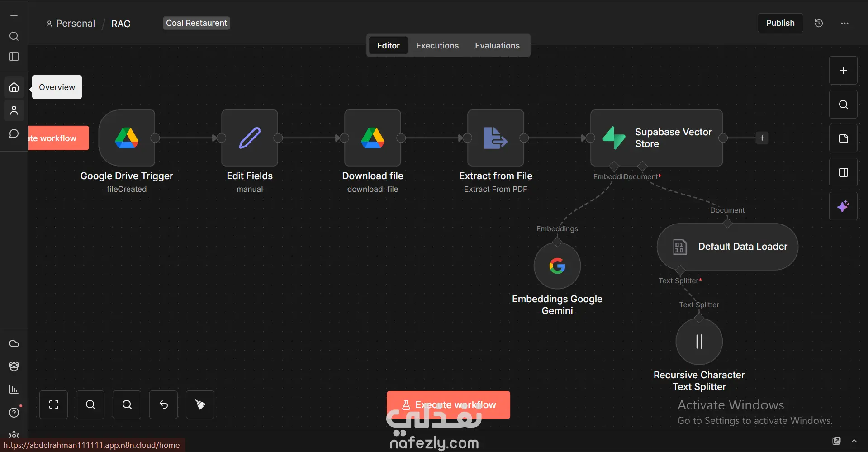Open the cloud icon in left sidebar

coord(14,343)
